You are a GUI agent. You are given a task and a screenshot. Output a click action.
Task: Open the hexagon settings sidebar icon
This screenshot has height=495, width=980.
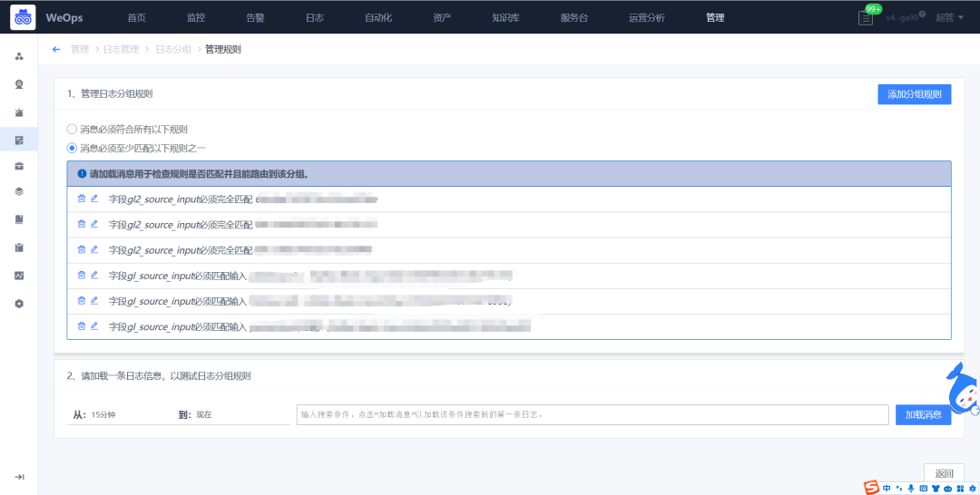click(19, 304)
